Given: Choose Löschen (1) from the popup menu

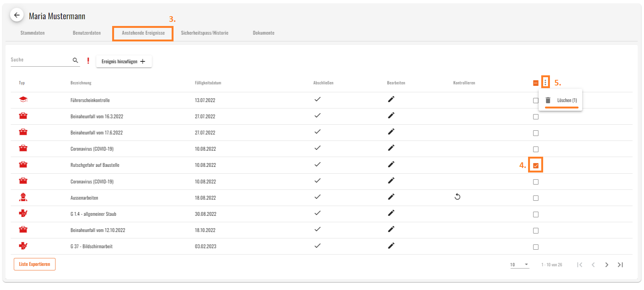Looking at the screenshot, I should 561,100.
